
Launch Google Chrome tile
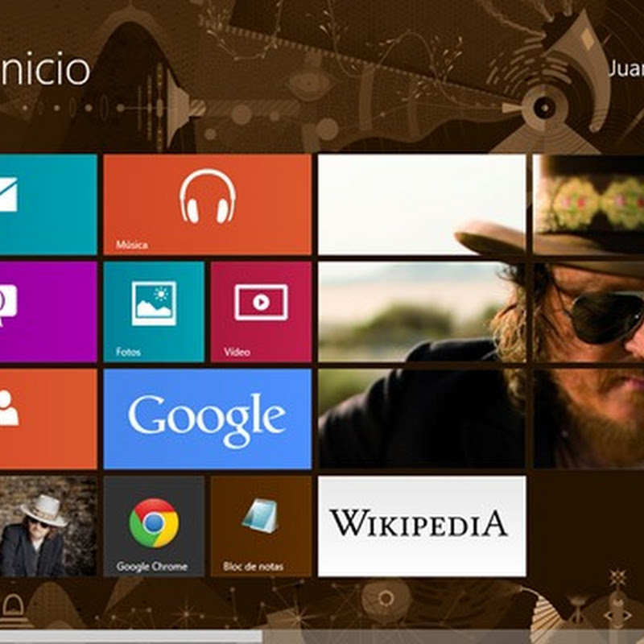(x=154, y=526)
